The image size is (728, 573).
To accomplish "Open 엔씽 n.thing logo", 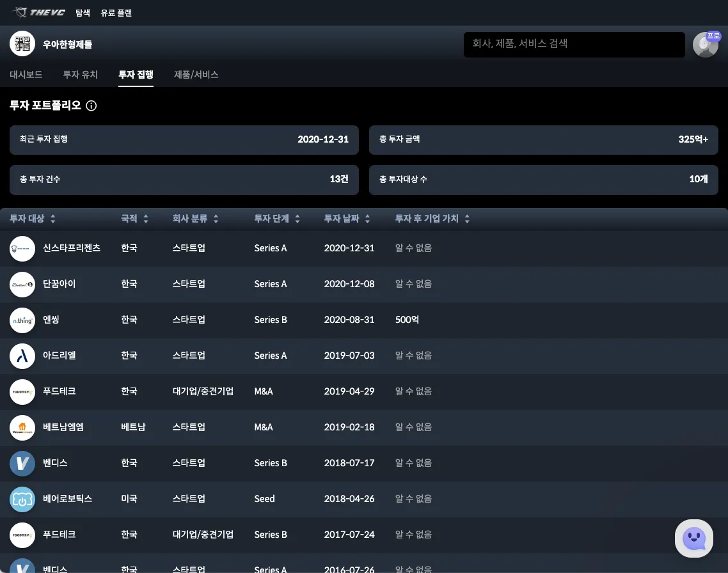I will tap(22, 320).
